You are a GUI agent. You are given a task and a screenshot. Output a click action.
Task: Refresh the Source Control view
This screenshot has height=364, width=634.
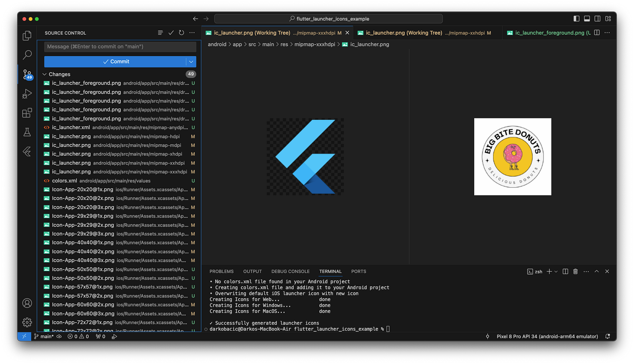(x=182, y=33)
